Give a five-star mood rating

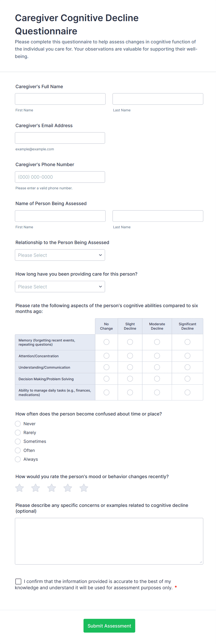pos(84,488)
